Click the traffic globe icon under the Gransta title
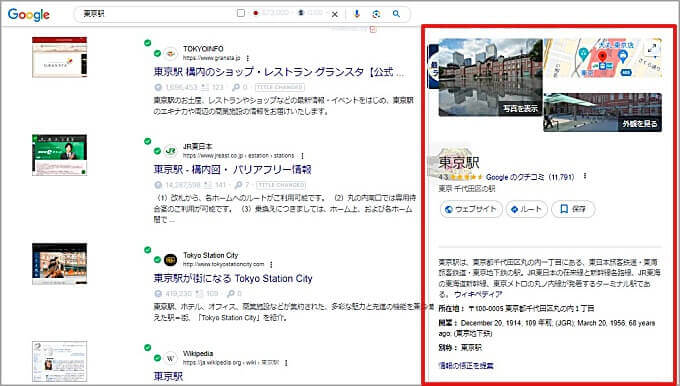Image resolution: width=680 pixels, height=386 pixels. pos(158,87)
